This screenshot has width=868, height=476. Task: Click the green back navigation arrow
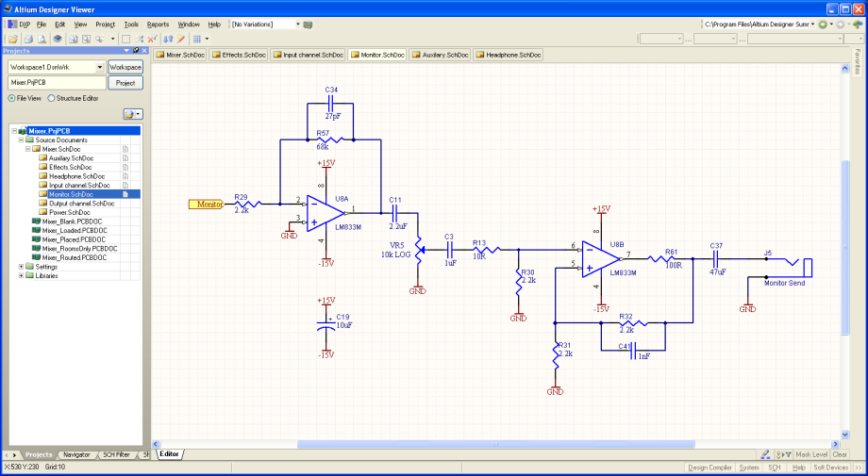click(823, 24)
